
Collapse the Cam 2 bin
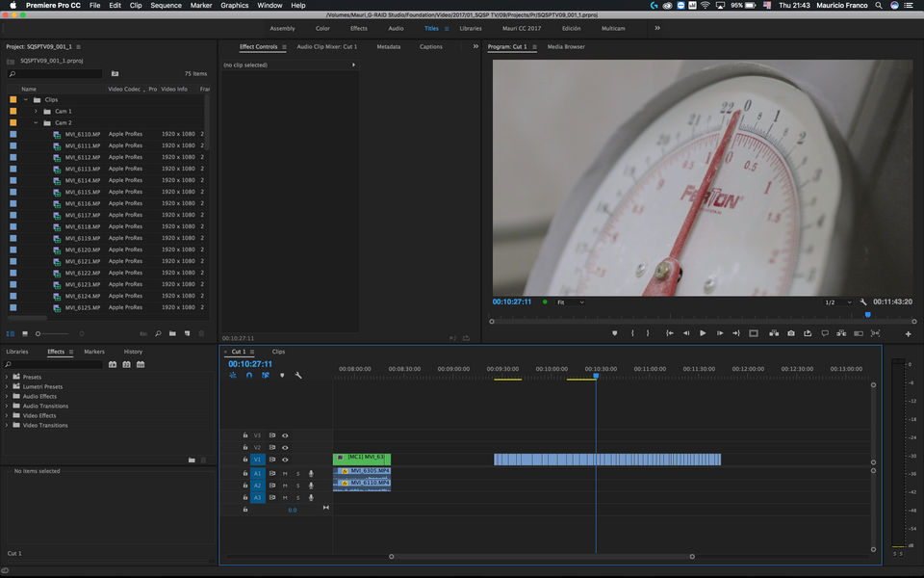point(36,122)
